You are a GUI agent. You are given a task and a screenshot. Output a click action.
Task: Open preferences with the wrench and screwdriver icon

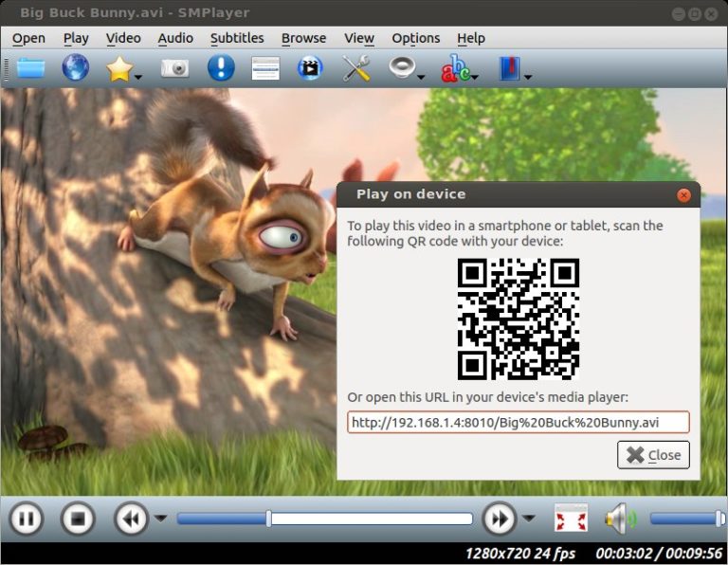pos(356,68)
